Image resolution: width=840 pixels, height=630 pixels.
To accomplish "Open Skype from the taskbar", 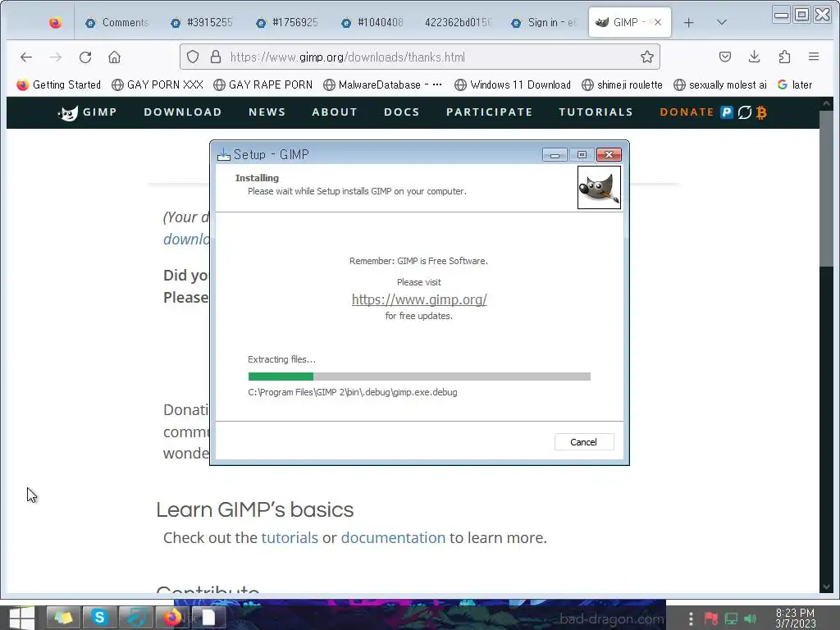I will [x=99, y=618].
